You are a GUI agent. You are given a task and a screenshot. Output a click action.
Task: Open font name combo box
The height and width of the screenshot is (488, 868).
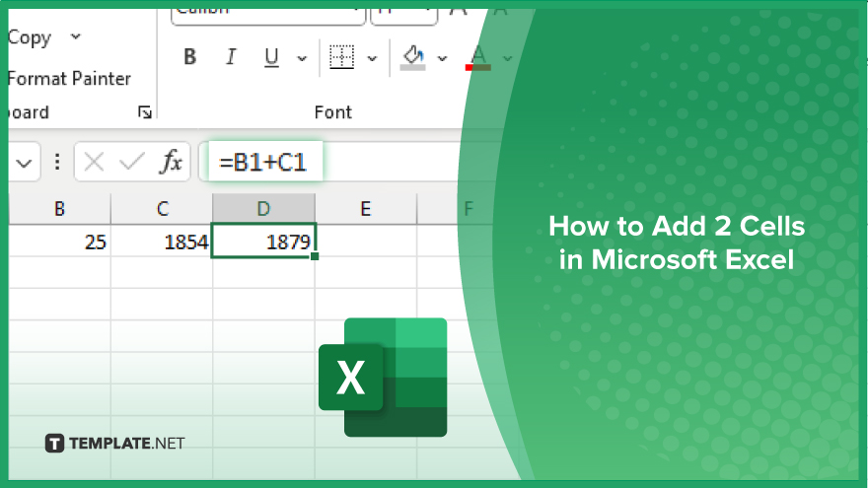(268, 15)
